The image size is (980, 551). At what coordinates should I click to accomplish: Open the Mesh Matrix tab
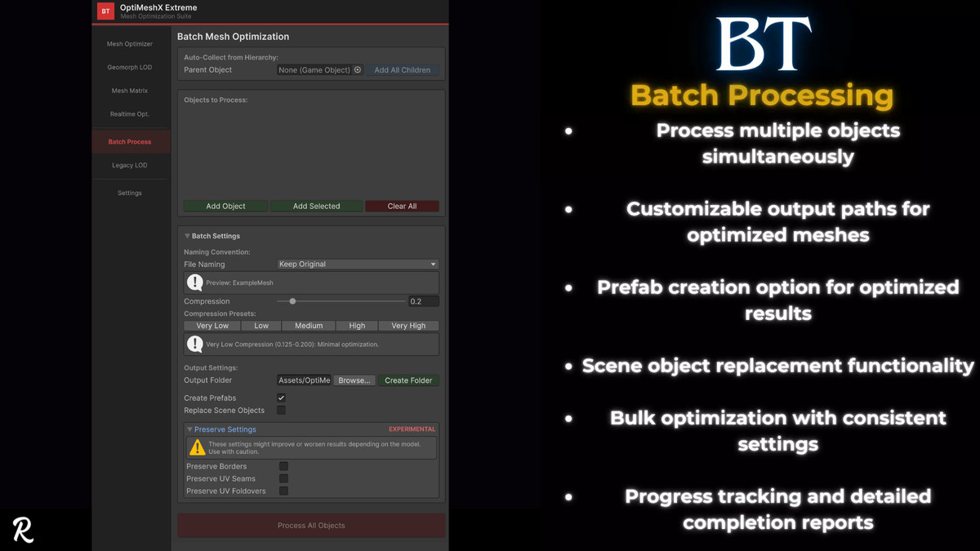coord(130,91)
